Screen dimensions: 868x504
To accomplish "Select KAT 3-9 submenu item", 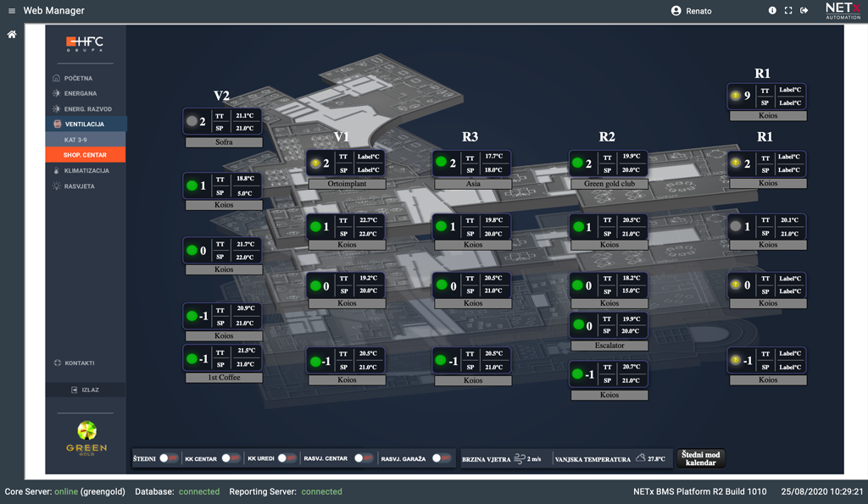I will click(77, 139).
